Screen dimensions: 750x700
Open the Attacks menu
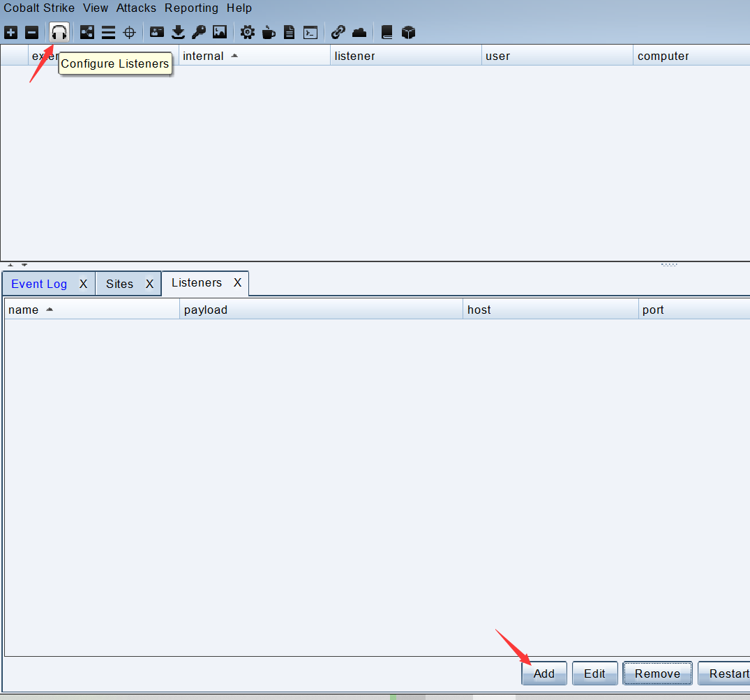coord(136,8)
